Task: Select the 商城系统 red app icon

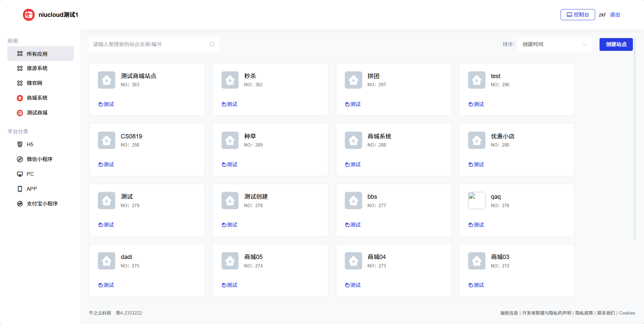Action: 20,98
